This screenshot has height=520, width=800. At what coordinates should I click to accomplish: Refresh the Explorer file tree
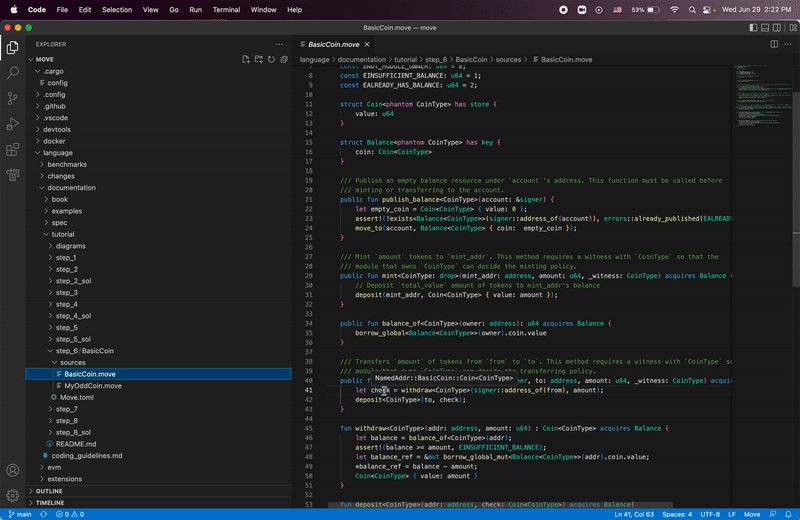[x=271, y=59]
